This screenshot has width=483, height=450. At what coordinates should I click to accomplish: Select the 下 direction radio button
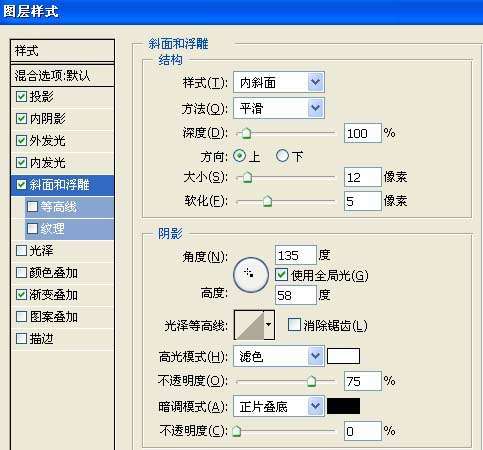click(282, 156)
